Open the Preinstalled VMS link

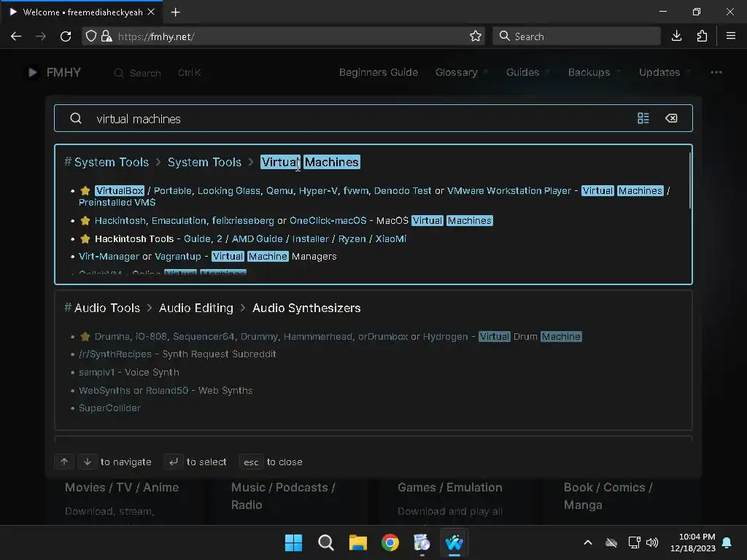[x=117, y=203]
